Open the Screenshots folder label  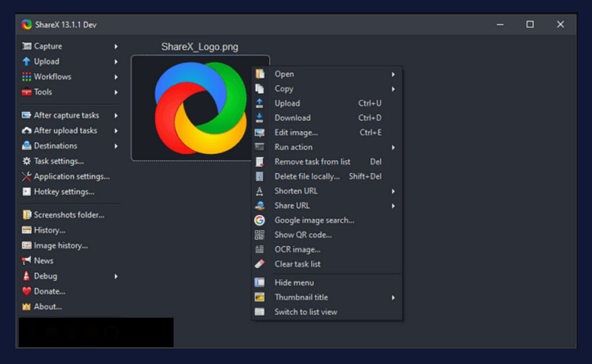69,215
